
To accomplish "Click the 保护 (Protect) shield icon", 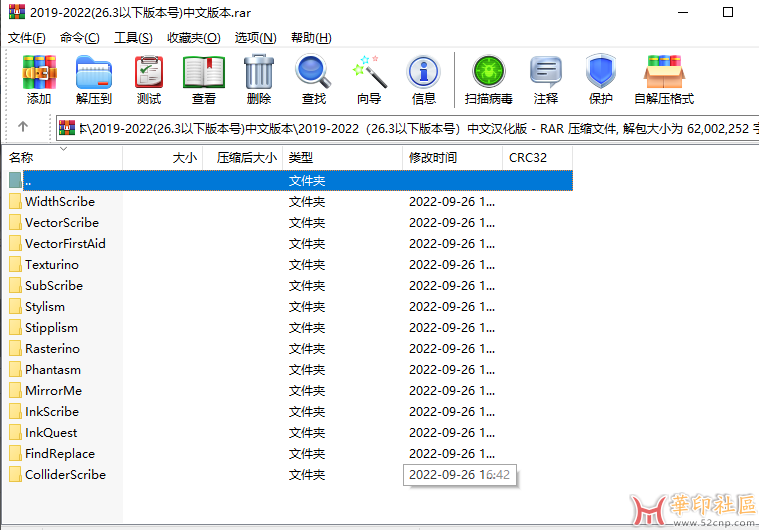I will tap(601, 72).
